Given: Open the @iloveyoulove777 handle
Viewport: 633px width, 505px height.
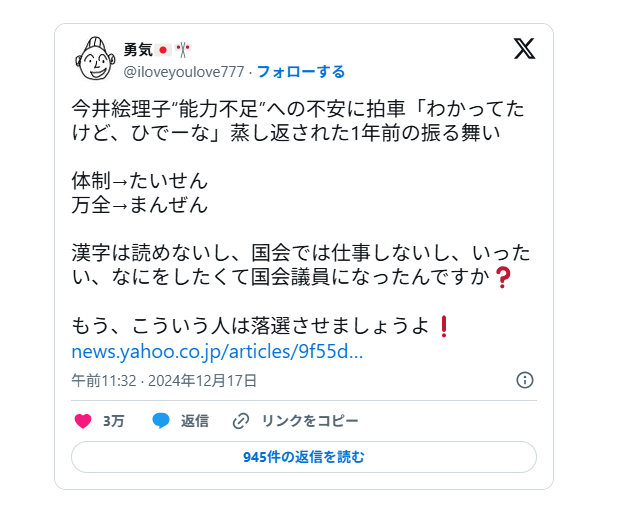Looking at the screenshot, I should (184, 72).
